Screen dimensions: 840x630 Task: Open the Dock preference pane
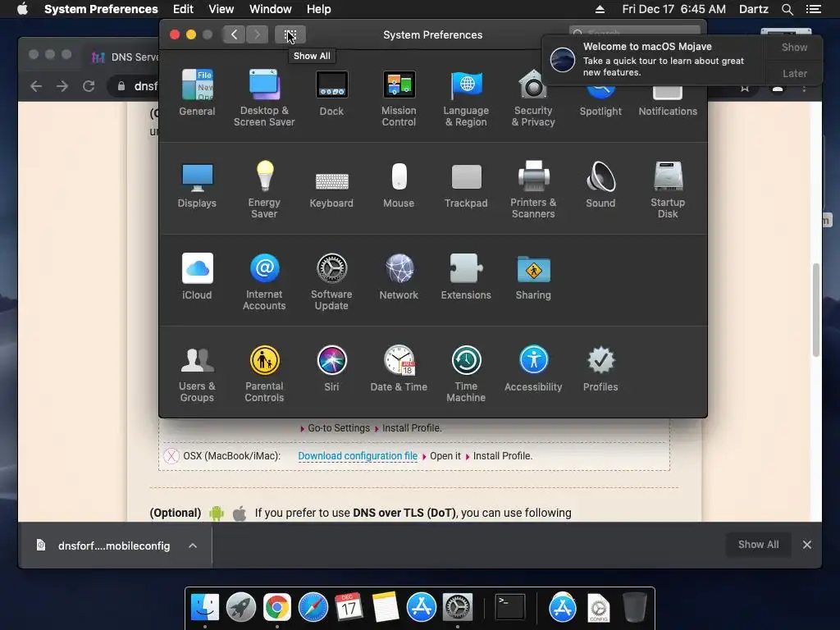click(x=331, y=93)
